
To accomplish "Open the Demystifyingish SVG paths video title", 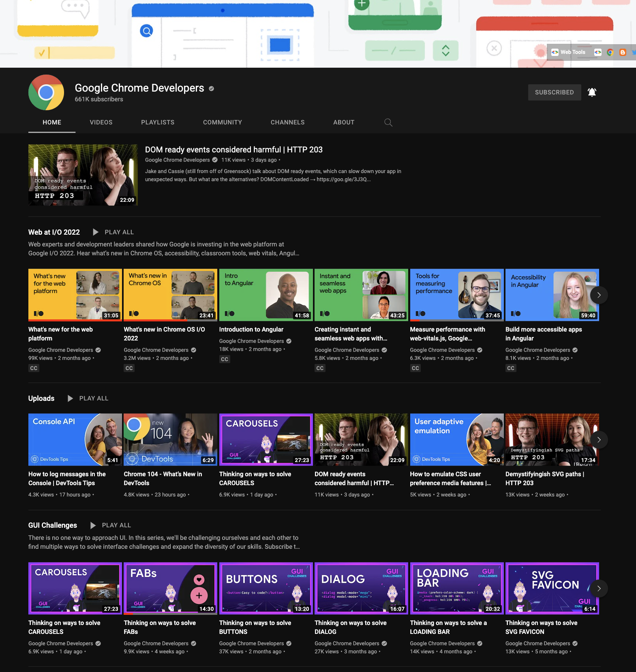I will tap(545, 479).
